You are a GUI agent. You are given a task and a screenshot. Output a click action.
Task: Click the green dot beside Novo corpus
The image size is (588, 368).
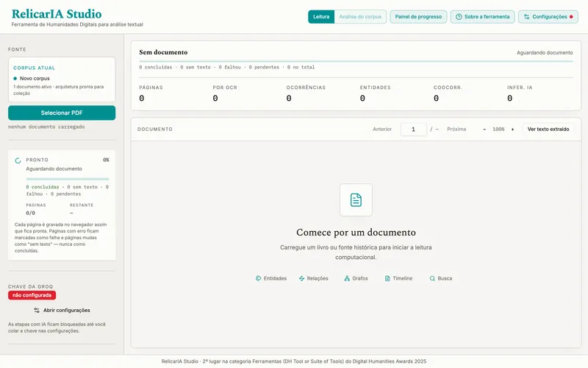point(15,79)
